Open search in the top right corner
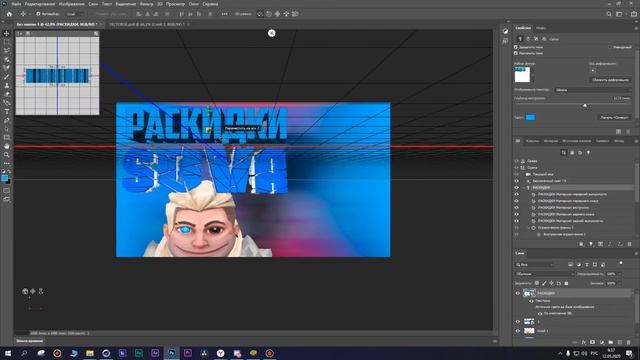The height and width of the screenshot is (360, 640). [609, 14]
